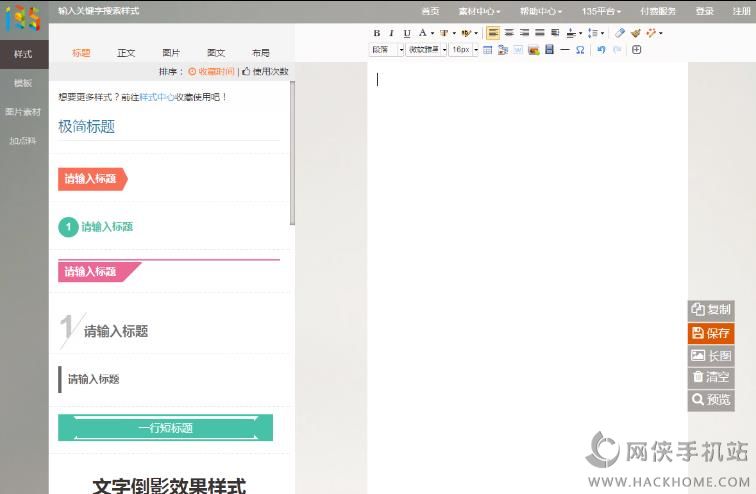Open the font family dropdown
This screenshot has height=494, width=756.
[x=425, y=49]
